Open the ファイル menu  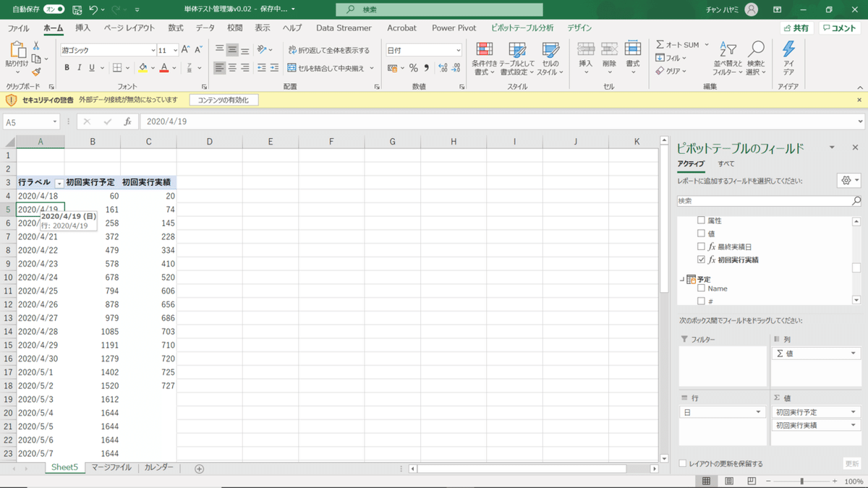19,28
